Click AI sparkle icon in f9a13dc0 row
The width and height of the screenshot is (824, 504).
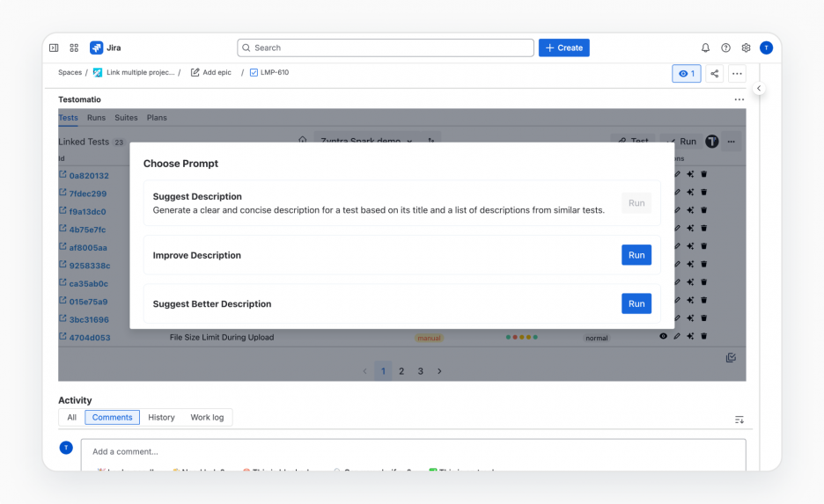tap(690, 210)
